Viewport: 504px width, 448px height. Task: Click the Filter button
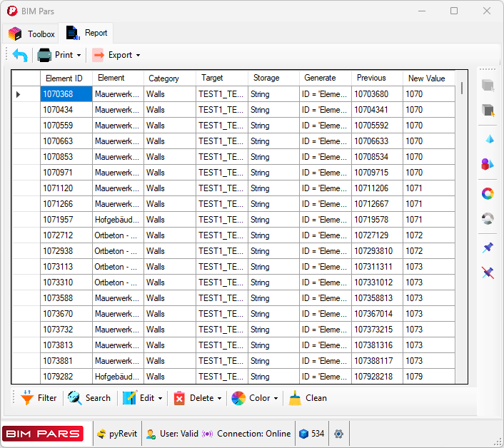pyautogui.click(x=39, y=398)
